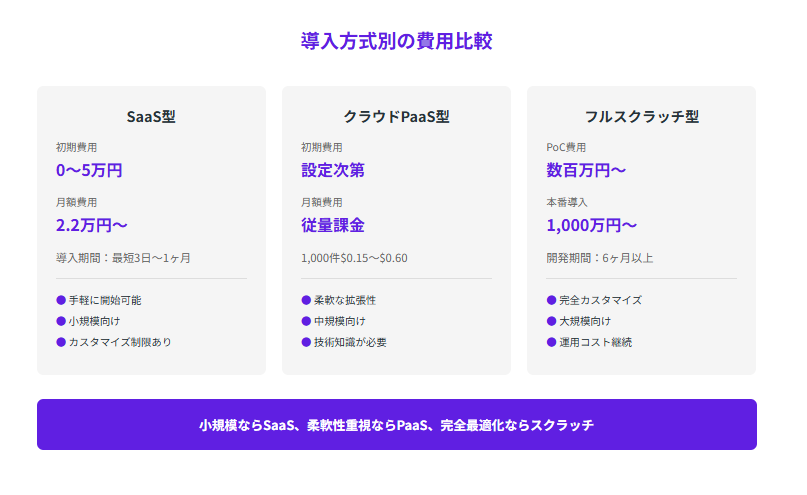Click the 1,000万円〜 production cost value
The width and height of the screenshot is (807, 495).
591,224
